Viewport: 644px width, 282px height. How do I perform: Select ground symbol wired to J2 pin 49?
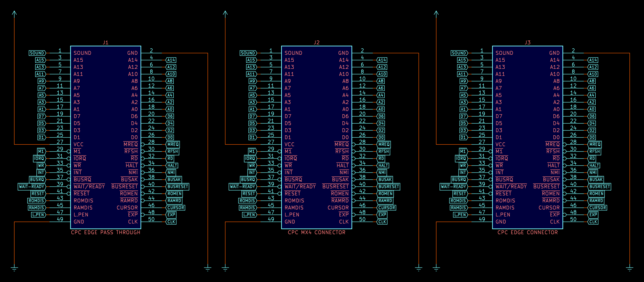coord(225,268)
